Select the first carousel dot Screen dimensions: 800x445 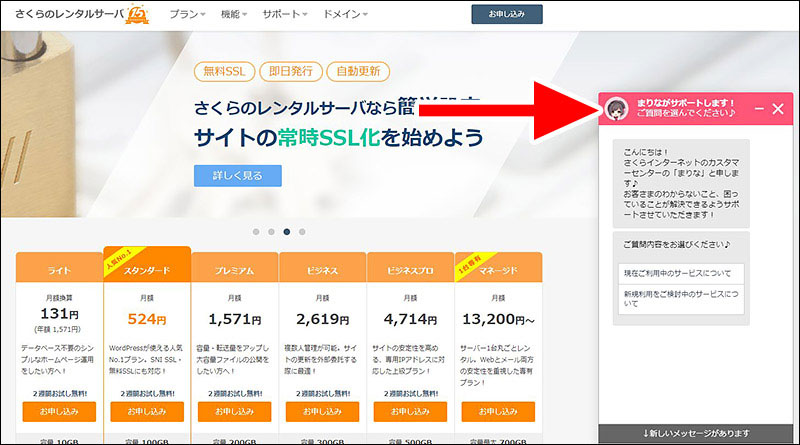coord(256,231)
